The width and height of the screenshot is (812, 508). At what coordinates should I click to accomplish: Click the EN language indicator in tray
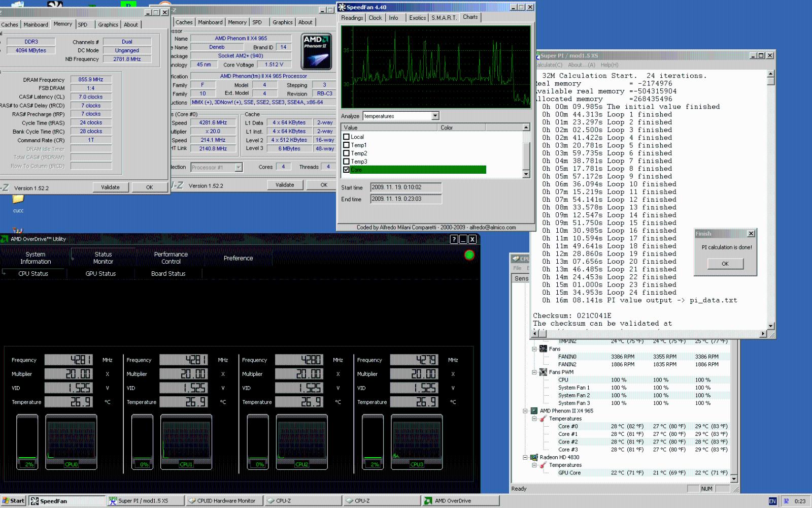pos(772,501)
